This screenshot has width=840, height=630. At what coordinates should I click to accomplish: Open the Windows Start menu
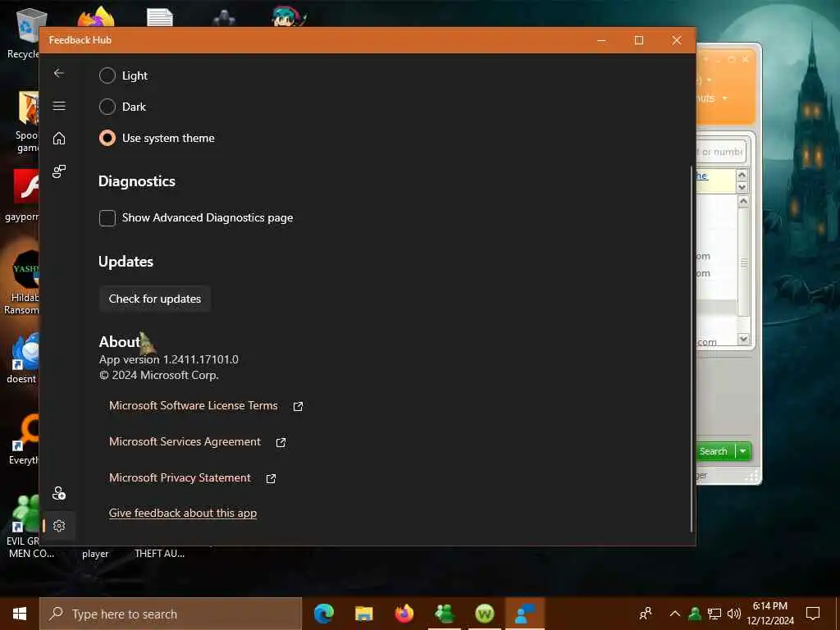coord(20,614)
